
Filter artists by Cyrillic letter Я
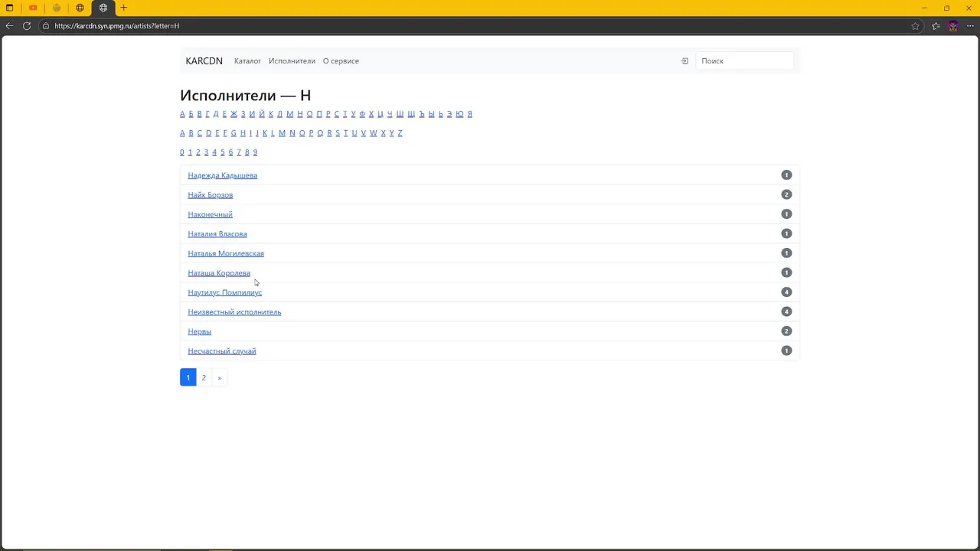coord(469,114)
